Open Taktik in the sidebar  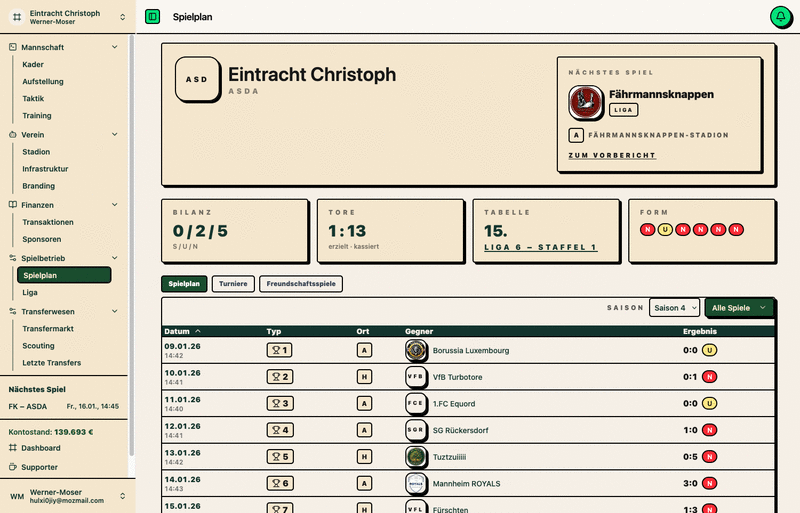point(33,99)
